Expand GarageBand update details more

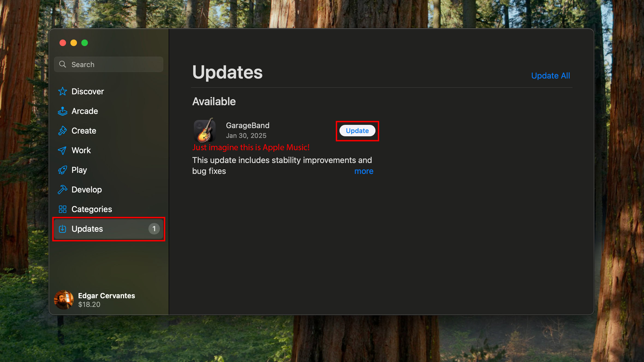[x=363, y=171]
